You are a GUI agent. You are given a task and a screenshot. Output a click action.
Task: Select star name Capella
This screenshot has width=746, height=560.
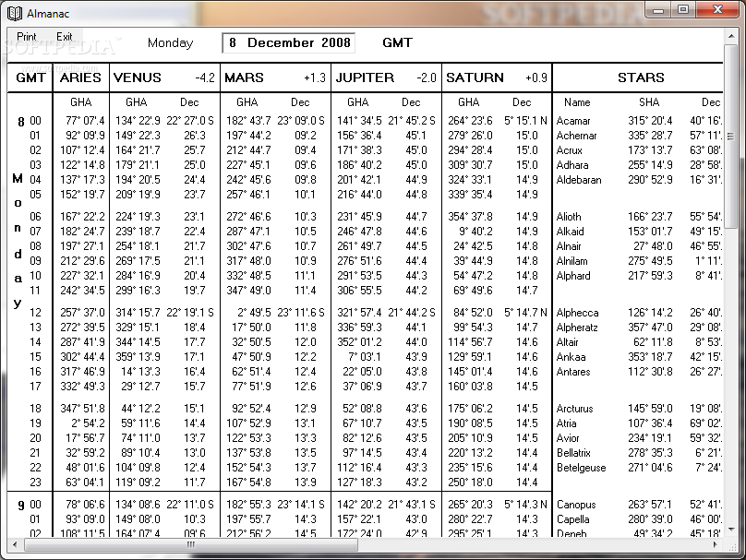(x=572, y=519)
